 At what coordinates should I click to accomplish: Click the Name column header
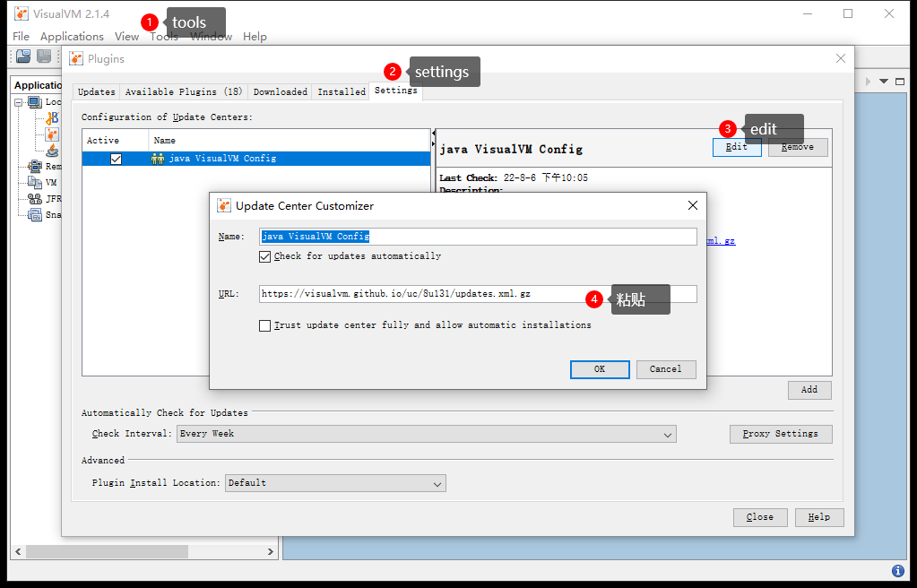pos(290,141)
